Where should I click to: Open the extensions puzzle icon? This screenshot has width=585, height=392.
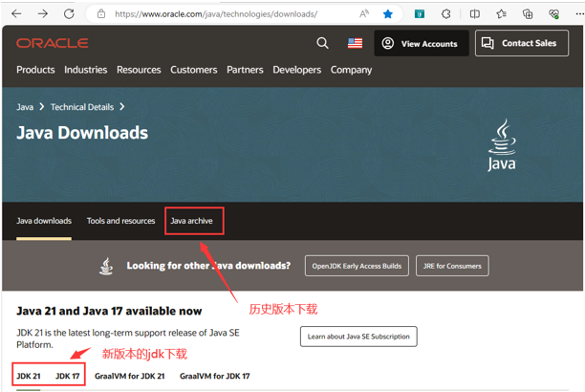coord(445,14)
